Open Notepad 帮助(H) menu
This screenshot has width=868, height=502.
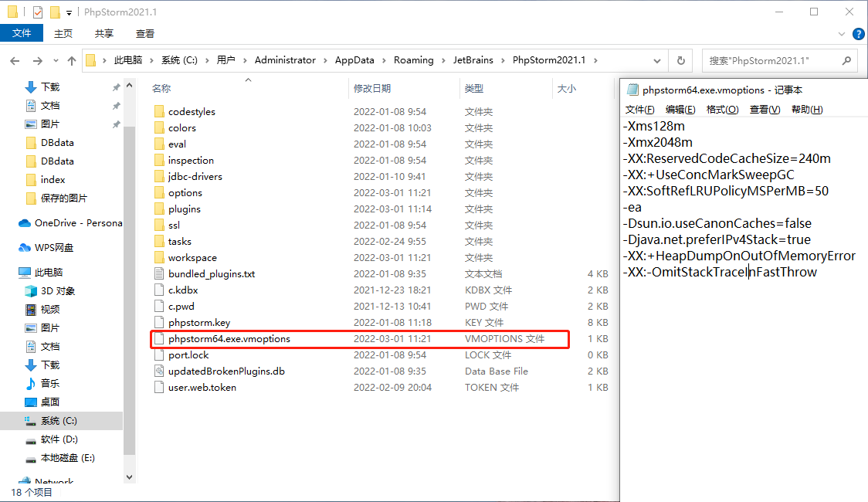807,110
